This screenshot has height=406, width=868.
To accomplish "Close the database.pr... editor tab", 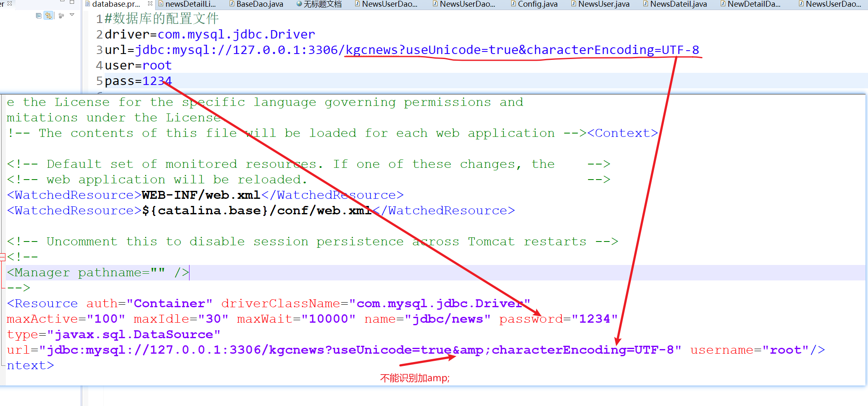I will pos(150,4).
